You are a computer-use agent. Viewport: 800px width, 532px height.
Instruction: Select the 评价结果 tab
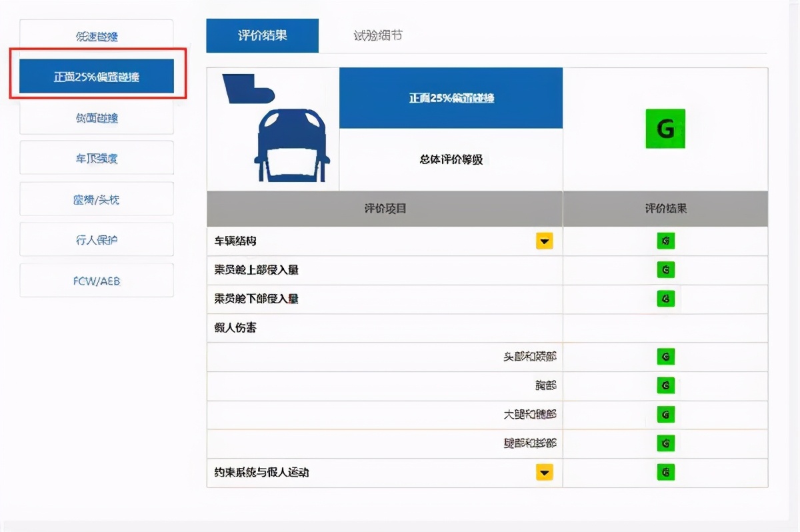point(262,35)
